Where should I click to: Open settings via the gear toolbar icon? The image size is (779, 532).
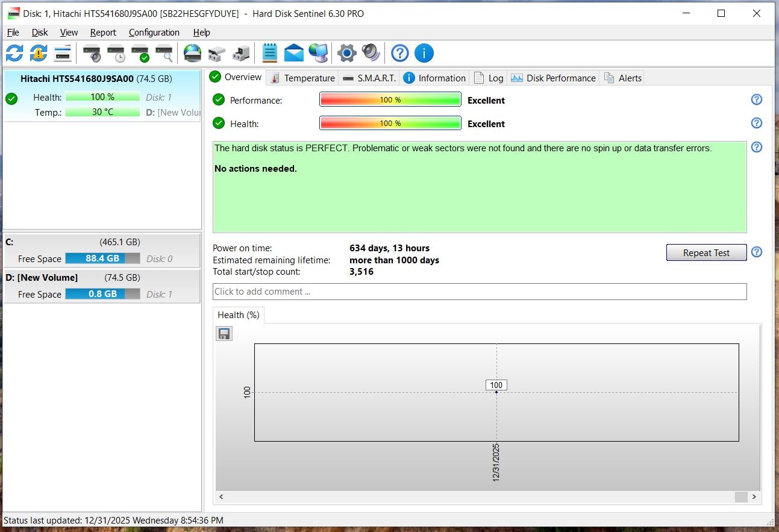tap(347, 53)
